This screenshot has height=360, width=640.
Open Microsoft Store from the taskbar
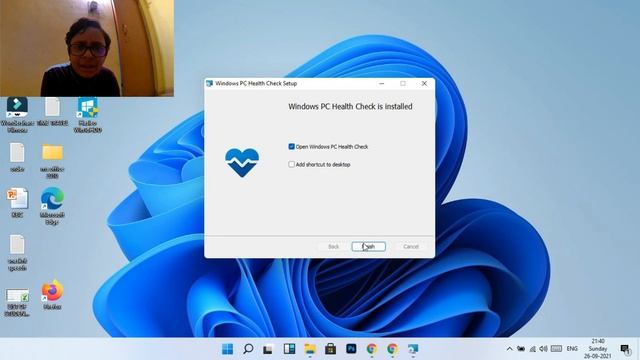pos(330,349)
